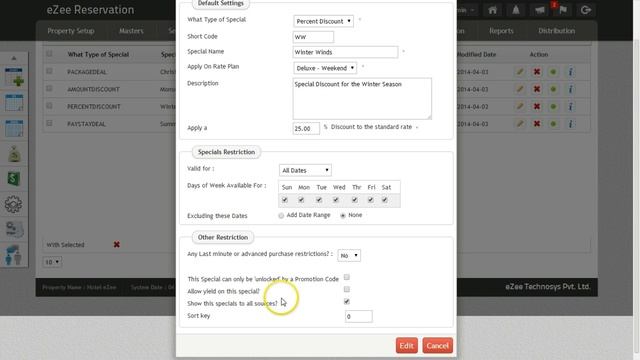The width and height of the screenshot is (640, 360).
Task: Edit PERCENTDISCOUNT row with the pencil icon
Action: coord(520,107)
